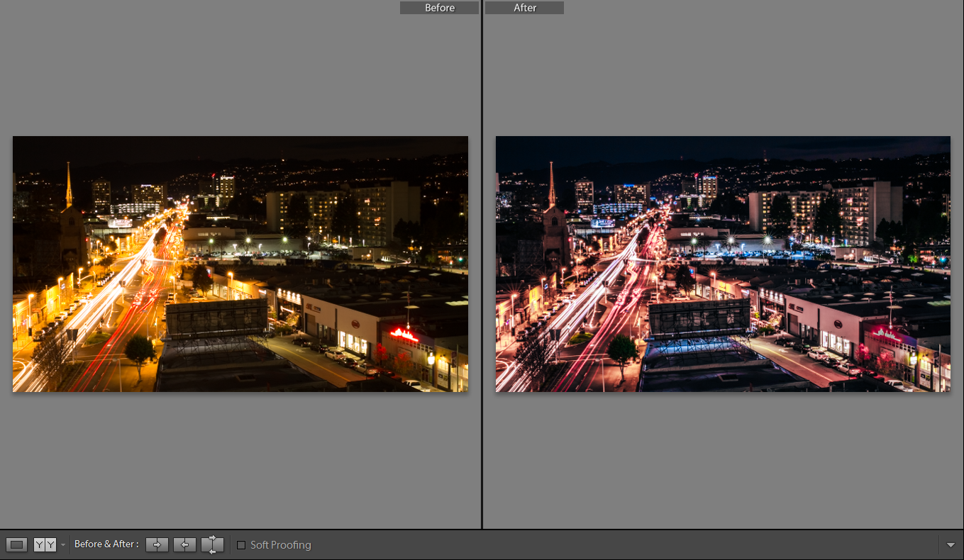964x560 pixels.
Task: Click the 'Before & After :' toolbar label
Action: point(106,544)
